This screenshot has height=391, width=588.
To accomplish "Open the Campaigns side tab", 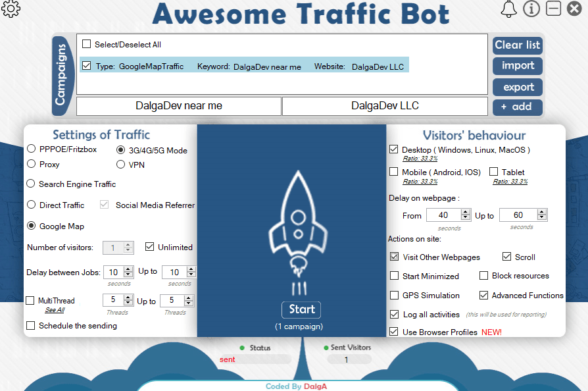I will 62,75.
